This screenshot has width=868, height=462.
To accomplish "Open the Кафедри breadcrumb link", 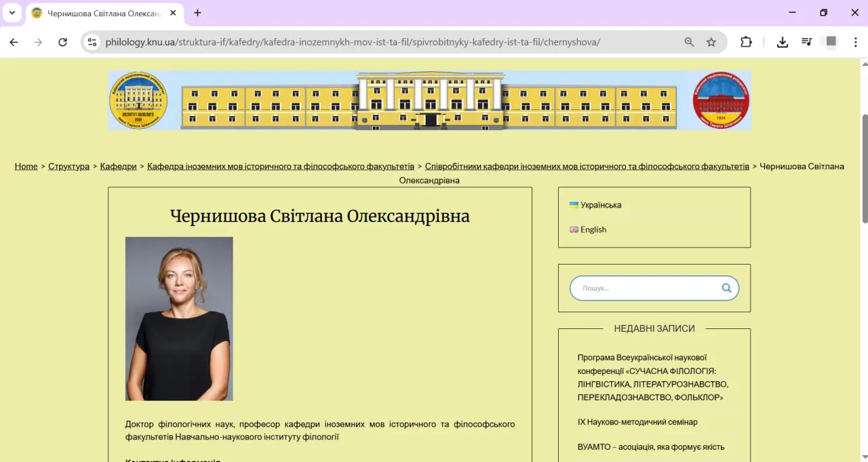I will click(118, 166).
